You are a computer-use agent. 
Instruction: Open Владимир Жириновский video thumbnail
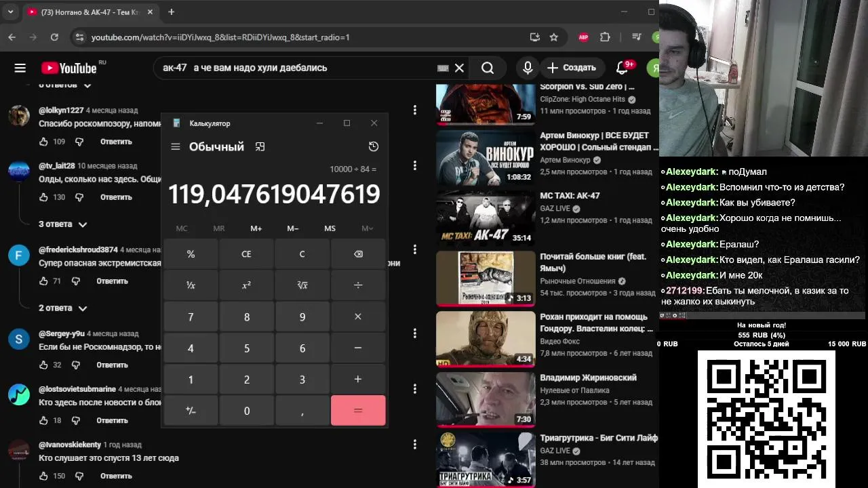click(x=485, y=400)
